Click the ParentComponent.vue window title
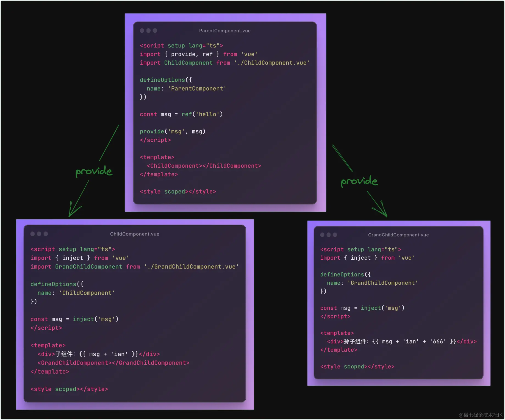This screenshot has height=420, width=505. 225,31
